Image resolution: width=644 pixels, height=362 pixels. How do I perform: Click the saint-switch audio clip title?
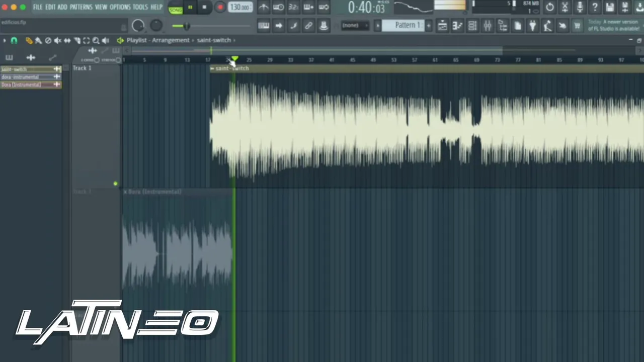232,68
